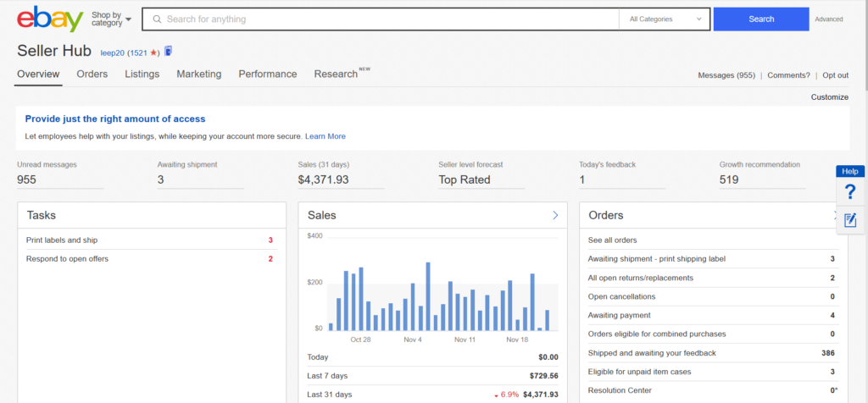
Task: Click the Opt out link
Action: [x=835, y=75]
